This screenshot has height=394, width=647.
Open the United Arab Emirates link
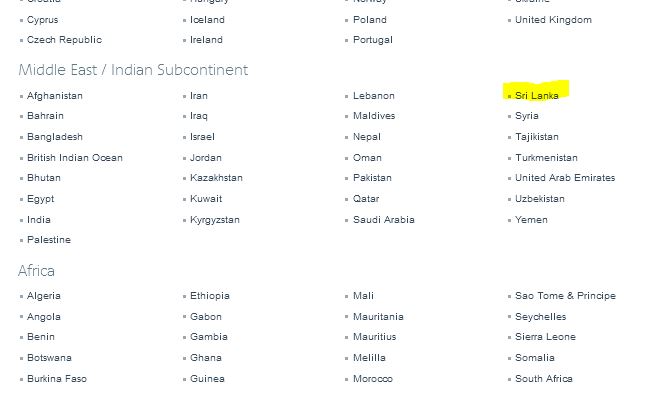[565, 178]
